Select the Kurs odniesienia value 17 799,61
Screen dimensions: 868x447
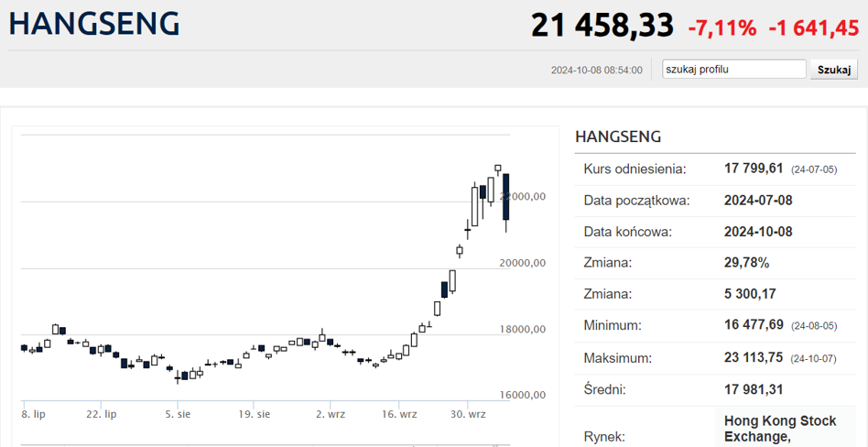click(x=754, y=169)
